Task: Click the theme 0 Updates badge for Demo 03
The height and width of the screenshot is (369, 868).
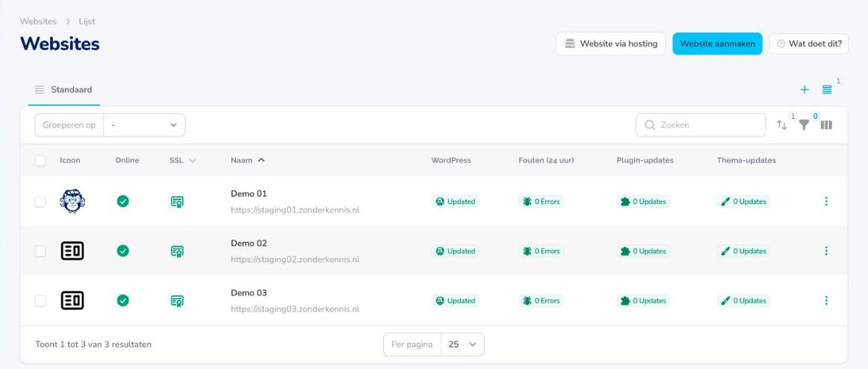Action: (x=743, y=300)
